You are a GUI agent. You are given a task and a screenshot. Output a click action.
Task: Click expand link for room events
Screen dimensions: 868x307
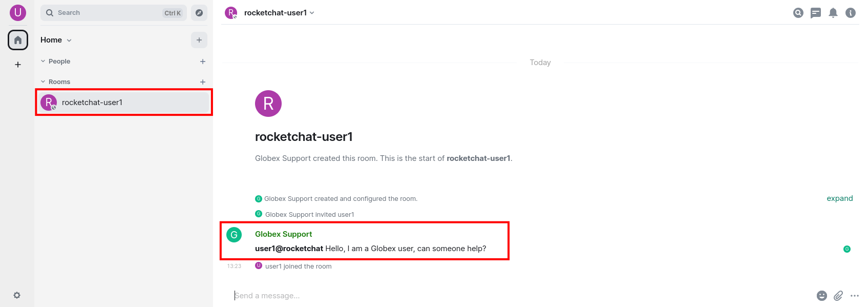(840, 198)
